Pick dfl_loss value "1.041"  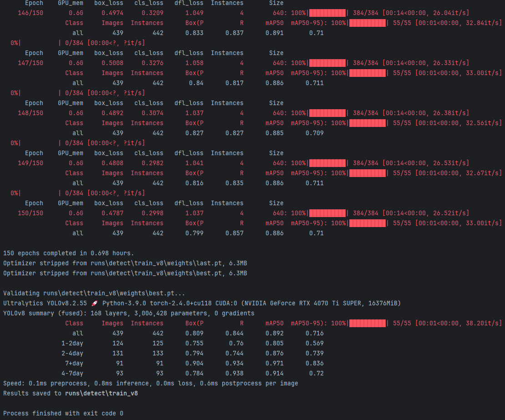(x=194, y=163)
